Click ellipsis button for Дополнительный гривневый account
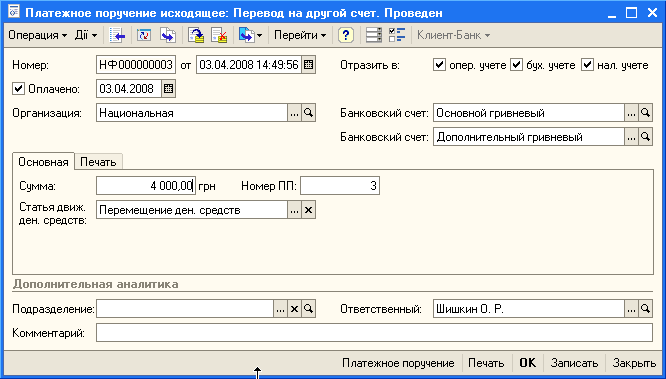The width and height of the screenshot is (666, 379). point(631,137)
